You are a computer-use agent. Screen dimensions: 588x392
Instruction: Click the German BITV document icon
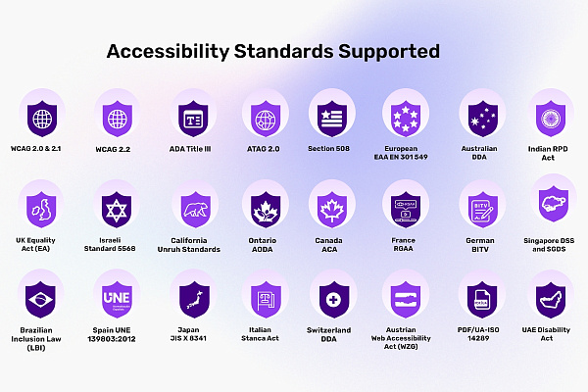click(482, 210)
